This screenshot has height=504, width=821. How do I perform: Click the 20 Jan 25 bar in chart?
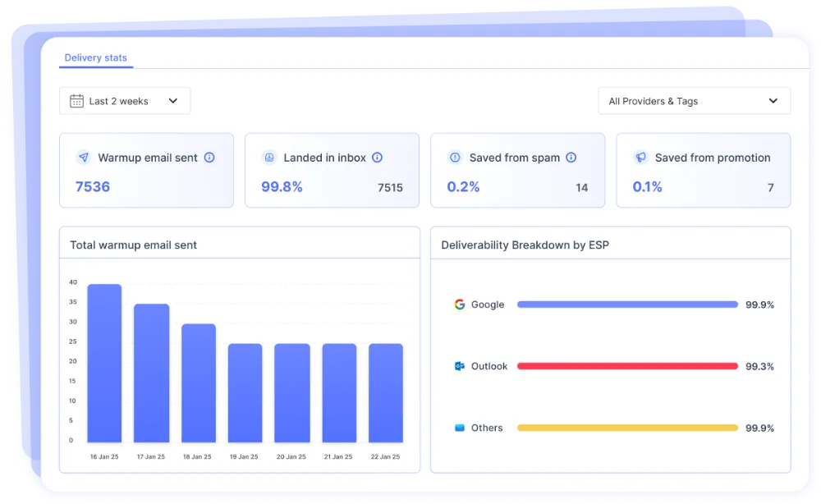(292, 393)
